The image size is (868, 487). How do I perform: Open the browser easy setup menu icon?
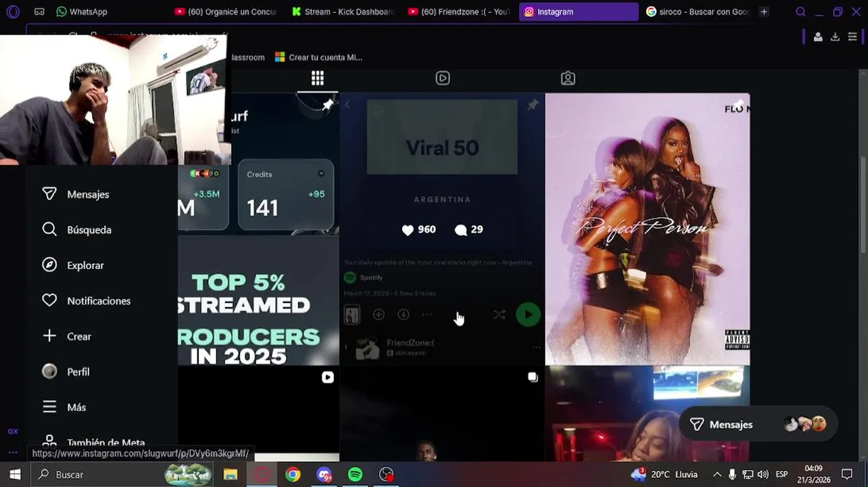click(x=852, y=37)
